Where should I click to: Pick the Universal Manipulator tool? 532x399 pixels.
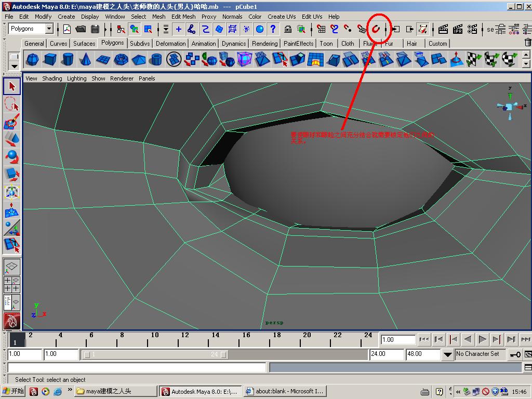(x=12, y=192)
